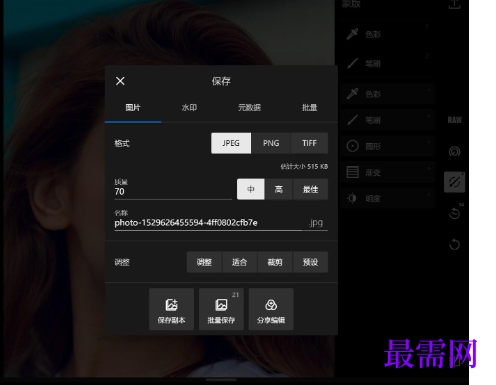Click the 保存副本 save copy button

tap(171, 309)
